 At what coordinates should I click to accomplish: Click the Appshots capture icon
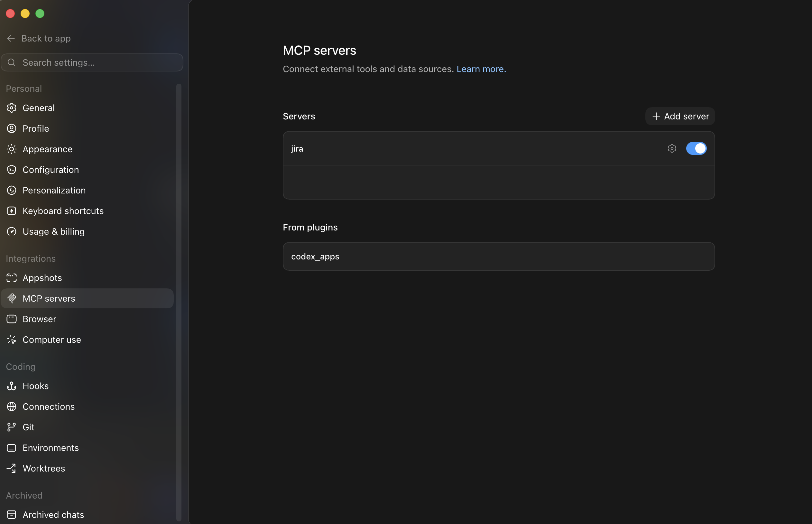12,278
